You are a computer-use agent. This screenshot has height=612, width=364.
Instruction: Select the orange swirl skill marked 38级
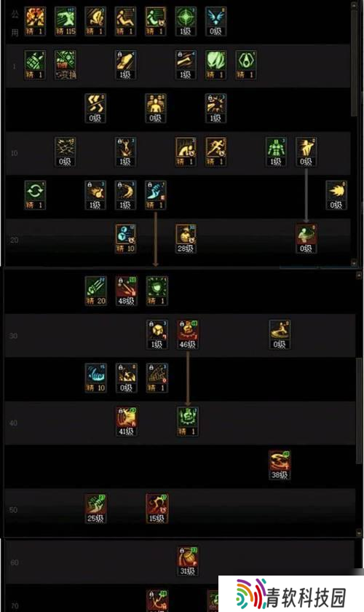280,465
